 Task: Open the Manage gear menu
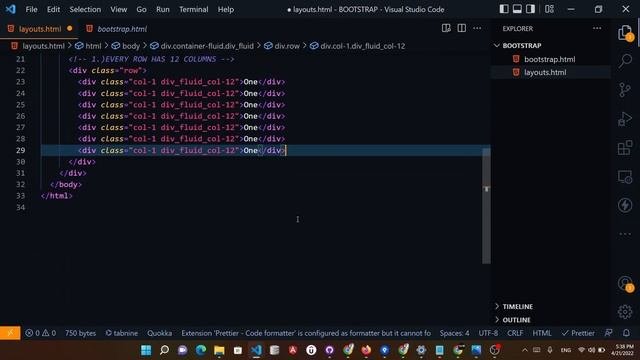(625, 312)
